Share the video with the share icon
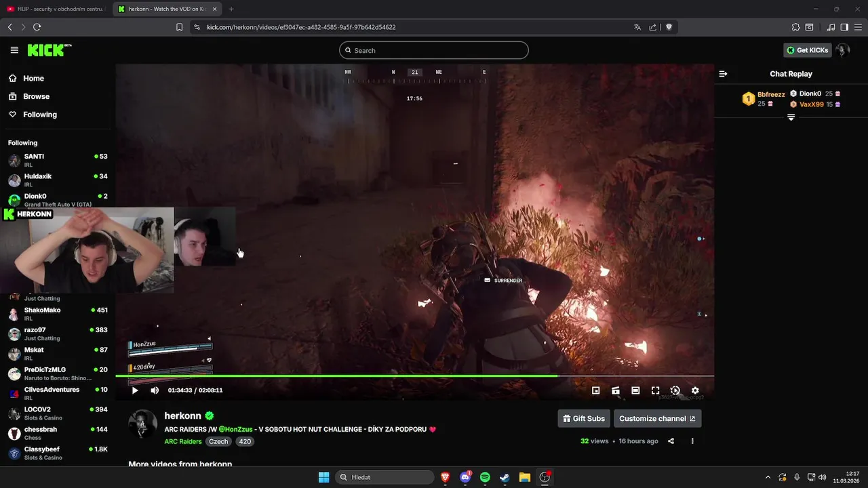The height and width of the screenshot is (488, 868). click(671, 441)
